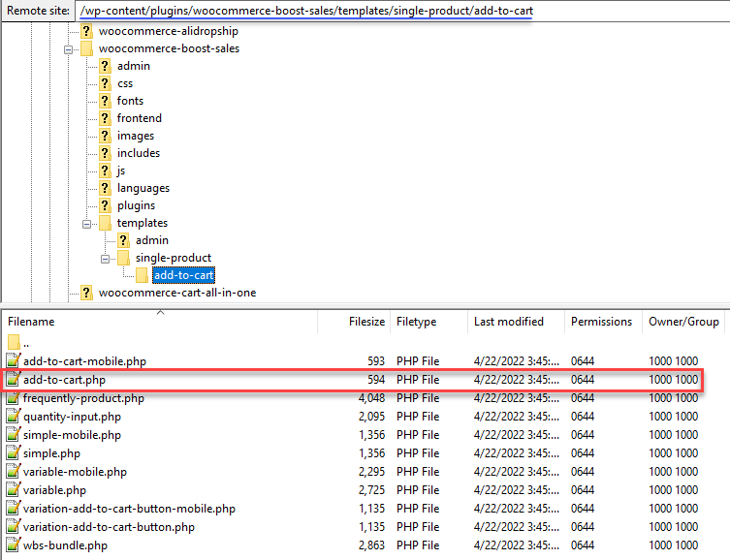Image resolution: width=730 pixels, height=560 pixels.
Task: Collapse the single-product folder node
Action: pos(106,259)
